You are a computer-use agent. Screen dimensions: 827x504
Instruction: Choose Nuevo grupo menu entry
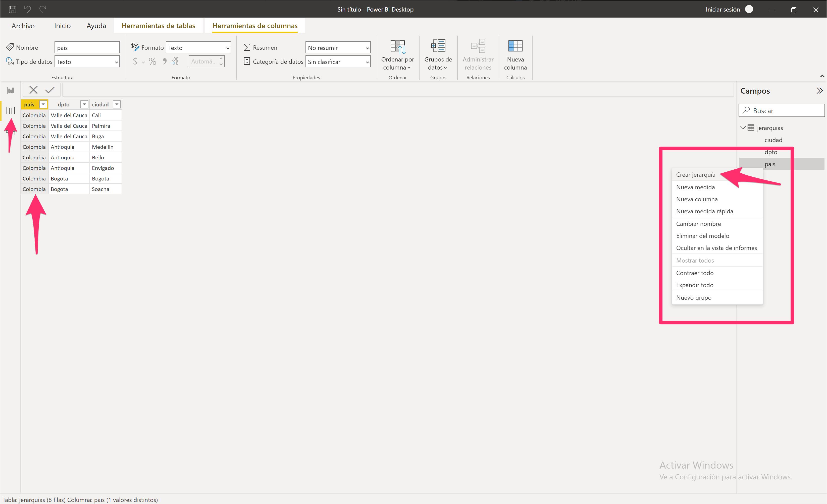click(x=717, y=297)
